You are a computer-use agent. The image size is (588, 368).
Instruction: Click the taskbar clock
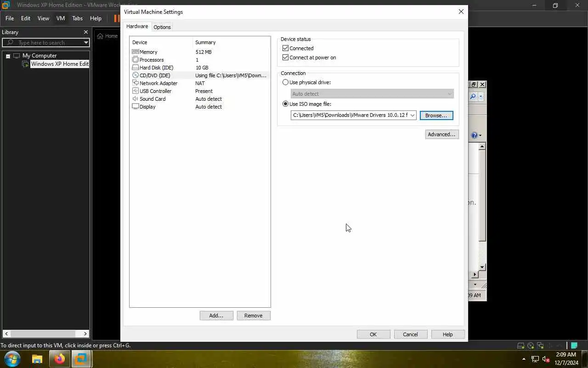click(x=566, y=359)
